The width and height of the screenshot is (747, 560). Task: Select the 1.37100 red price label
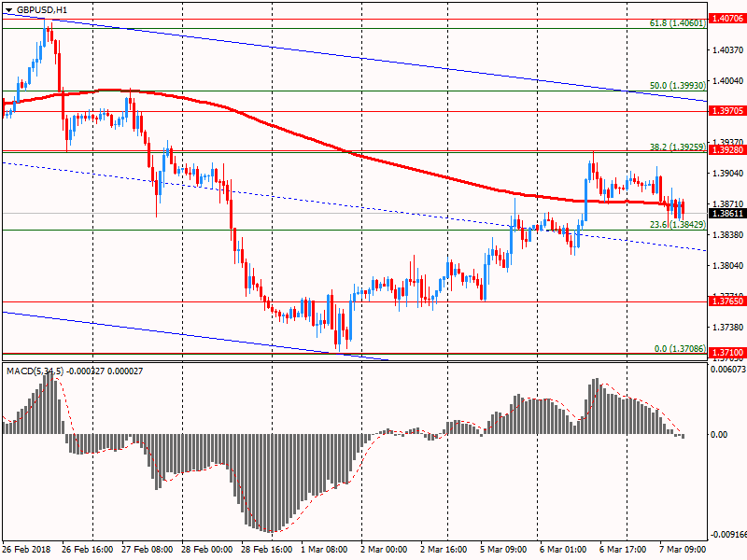pos(727,353)
